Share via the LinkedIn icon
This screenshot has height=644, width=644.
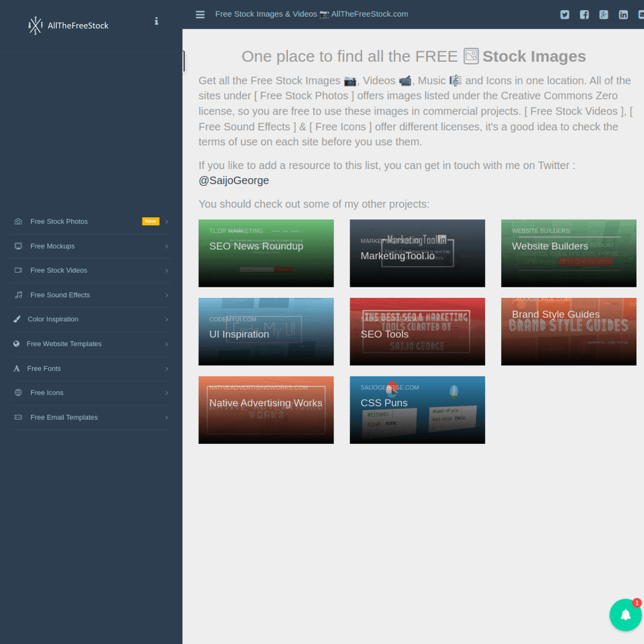pyautogui.click(x=623, y=14)
